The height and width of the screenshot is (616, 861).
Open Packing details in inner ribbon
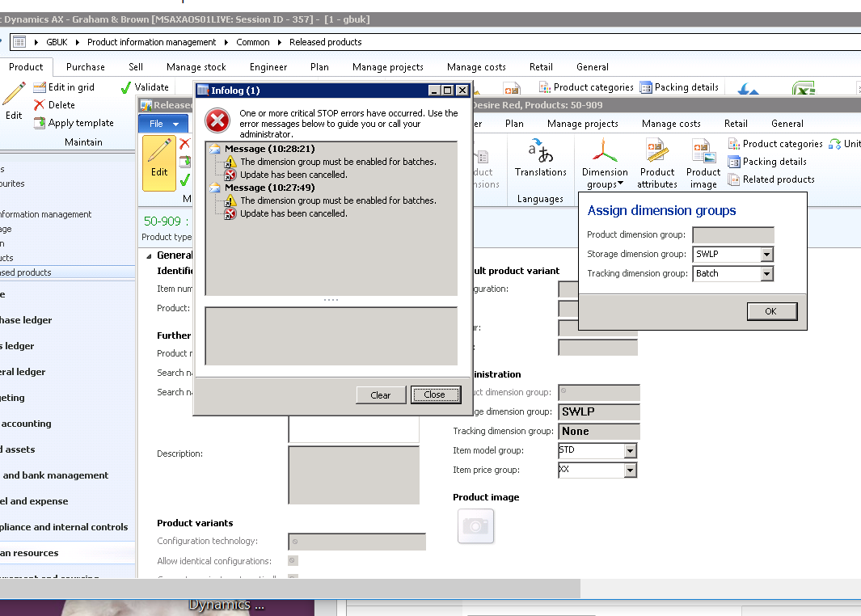(734, 162)
